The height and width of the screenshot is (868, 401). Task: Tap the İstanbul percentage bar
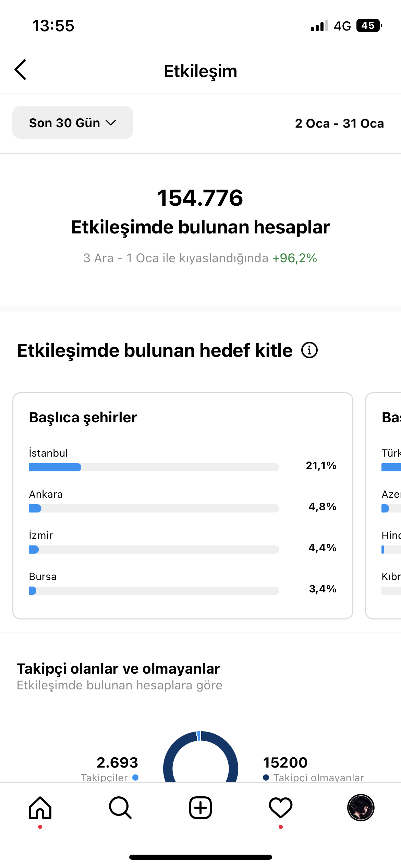[154, 467]
